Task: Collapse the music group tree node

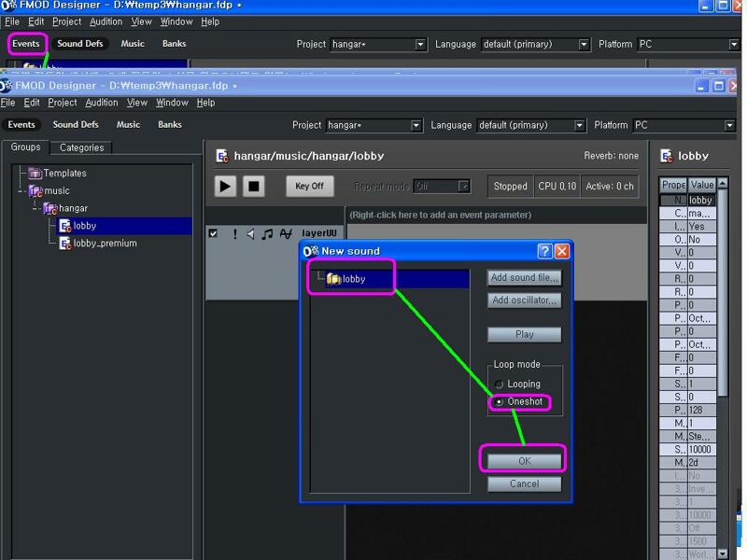Action: coord(21,191)
